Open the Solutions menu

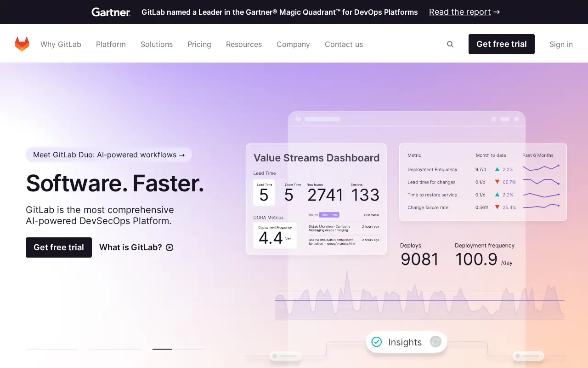(157, 44)
